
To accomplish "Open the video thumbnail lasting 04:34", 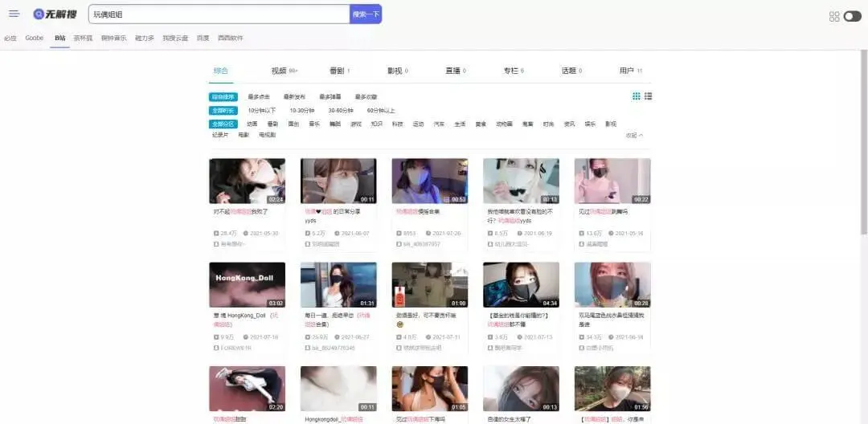I will [x=521, y=285].
